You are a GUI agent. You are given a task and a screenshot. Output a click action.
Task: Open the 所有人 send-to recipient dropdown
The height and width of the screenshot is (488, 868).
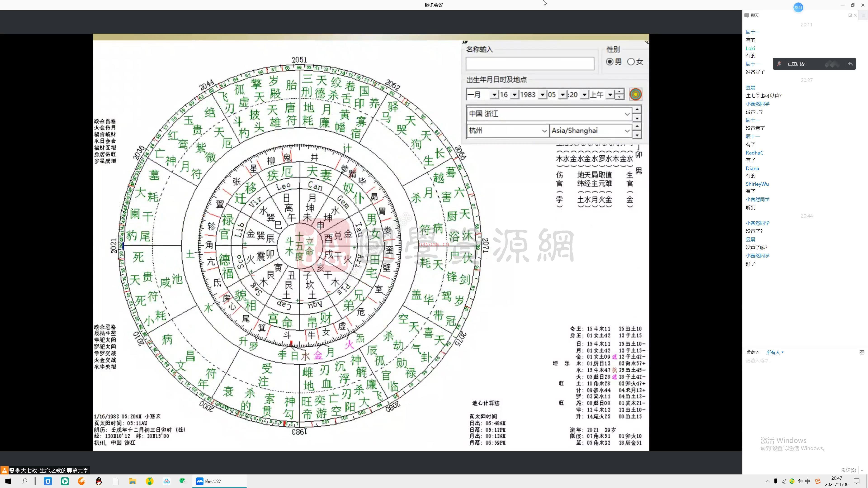point(775,352)
